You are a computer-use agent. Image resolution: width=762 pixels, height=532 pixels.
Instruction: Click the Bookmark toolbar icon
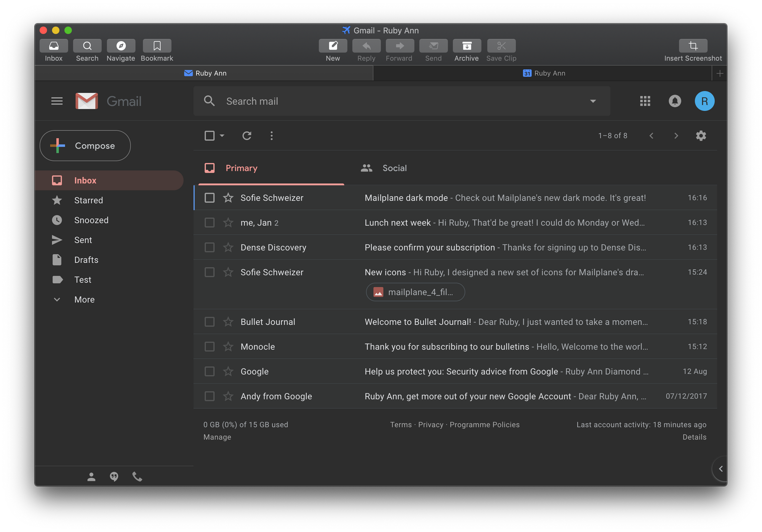157,46
